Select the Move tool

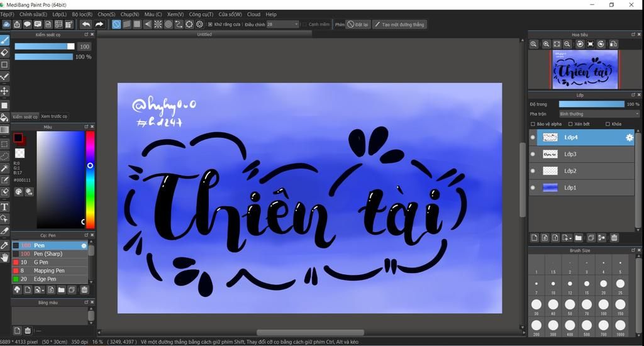click(x=4, y=91)
